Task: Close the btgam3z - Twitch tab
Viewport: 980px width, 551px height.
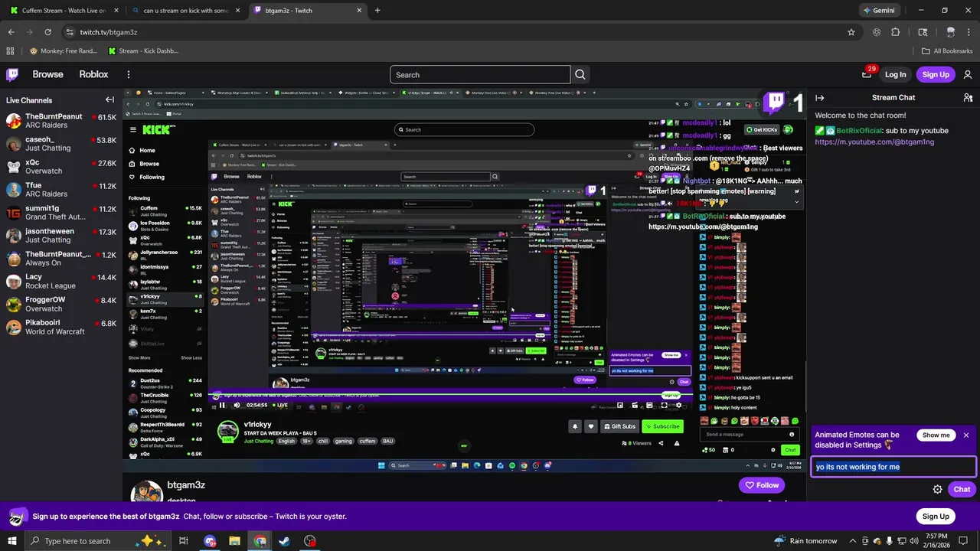Action: tap(358, 11)
